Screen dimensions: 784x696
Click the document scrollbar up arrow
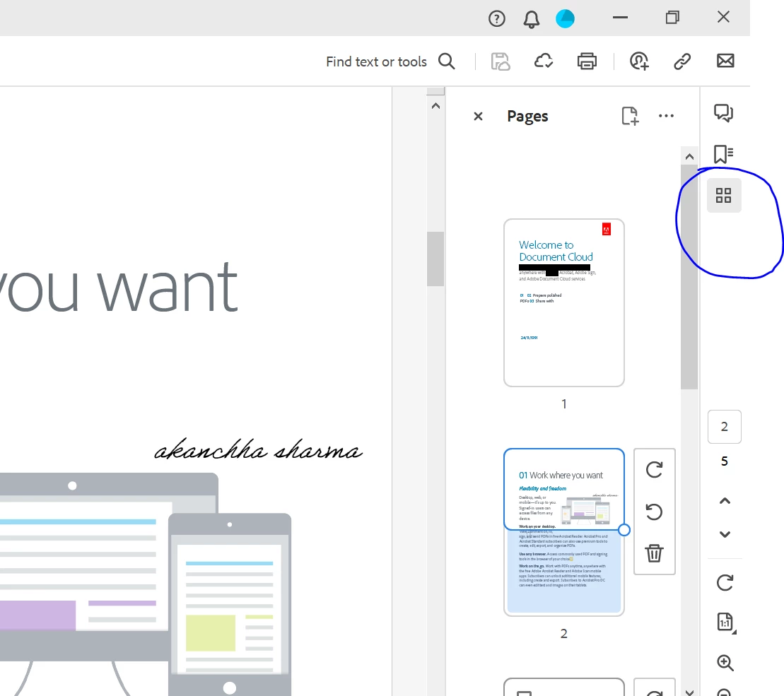(435, 106)
